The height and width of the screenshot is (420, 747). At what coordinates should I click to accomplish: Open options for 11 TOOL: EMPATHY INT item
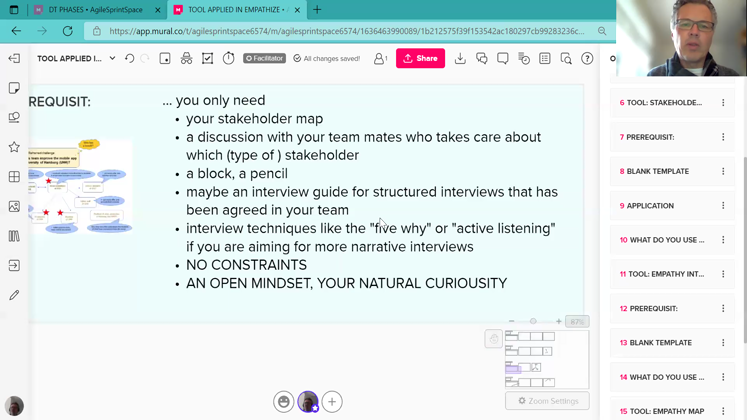click(x=723, y=274)
